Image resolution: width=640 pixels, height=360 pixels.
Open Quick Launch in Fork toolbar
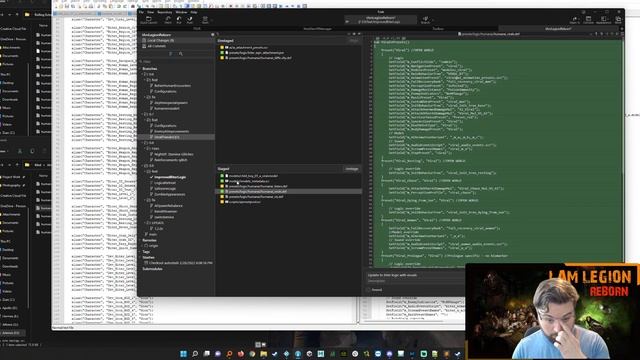coord(149,20)
